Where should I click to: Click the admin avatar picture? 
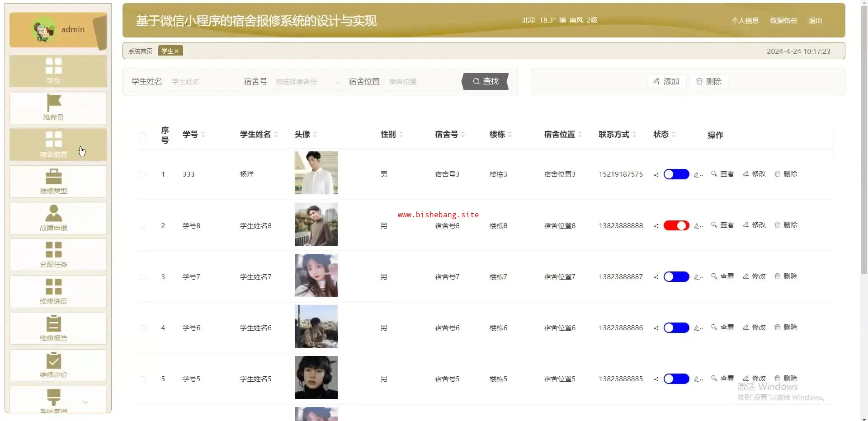pos(44,29)
